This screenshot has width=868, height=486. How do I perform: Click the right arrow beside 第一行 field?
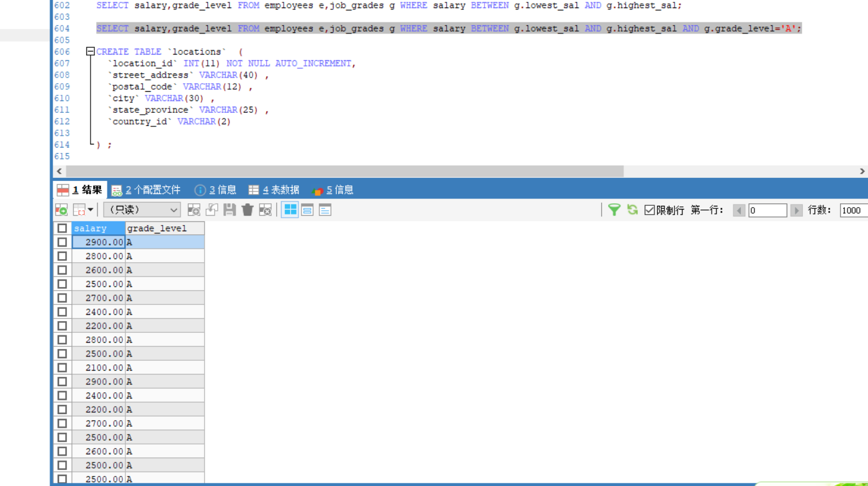click(797, 210)
